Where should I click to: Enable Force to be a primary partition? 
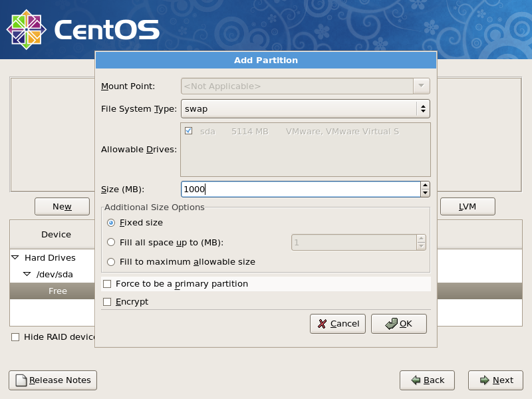click(x=107, y=284)
